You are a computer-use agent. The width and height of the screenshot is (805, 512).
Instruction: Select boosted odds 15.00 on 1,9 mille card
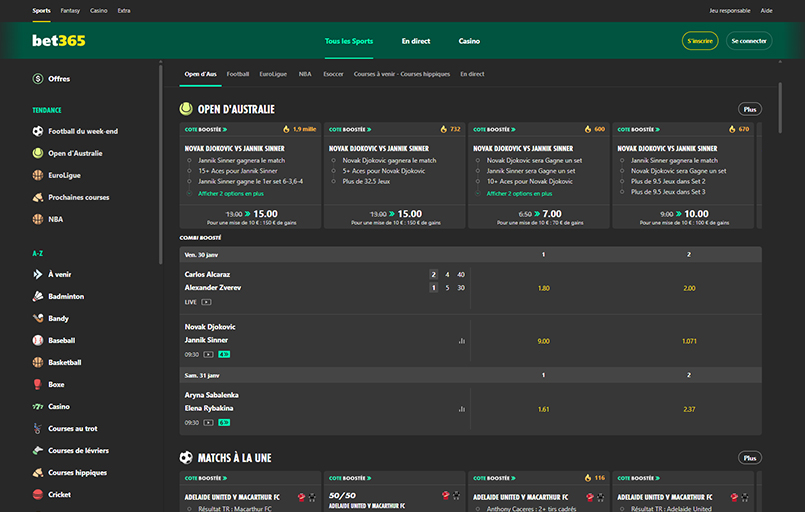pyautogui.click(x=265, y=214)
